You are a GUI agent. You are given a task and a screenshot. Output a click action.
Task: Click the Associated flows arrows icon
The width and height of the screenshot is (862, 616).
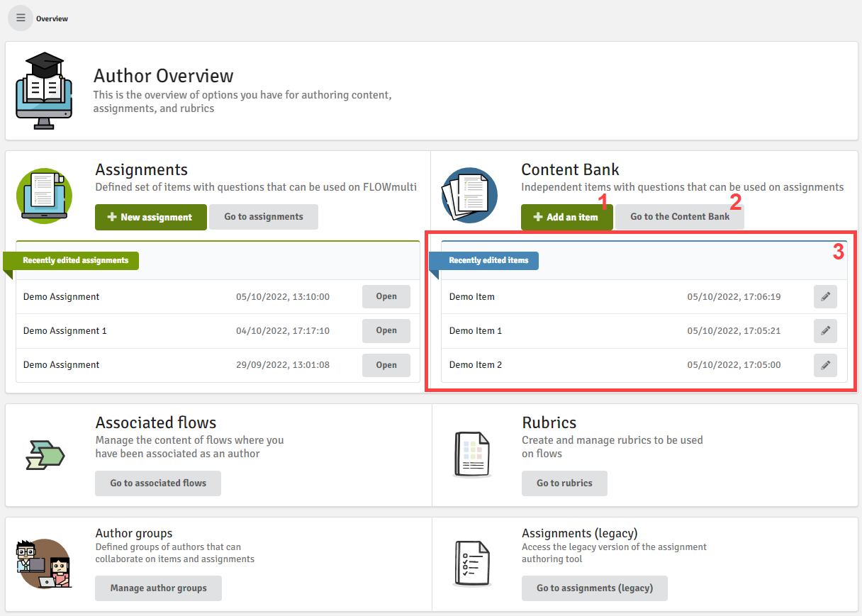coord(45,454)
